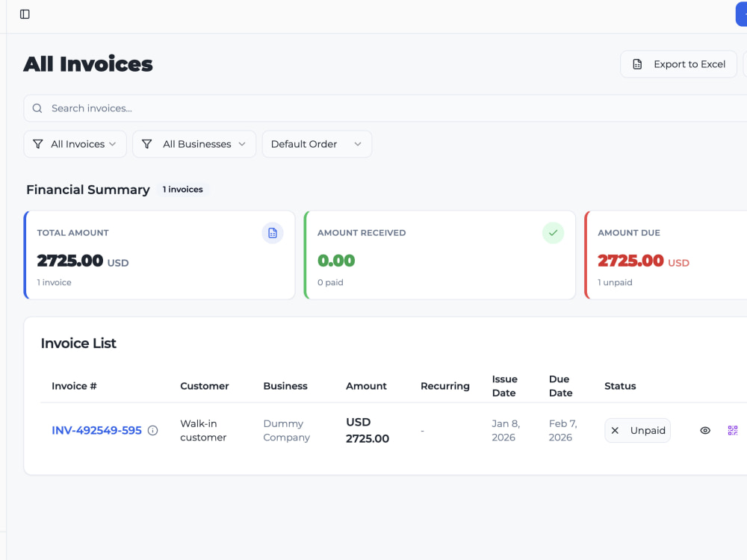The height and width of the screenshot is (560, 747).
Task: Click the Excel file icon in Export button
Action: (x=637, y=64)
